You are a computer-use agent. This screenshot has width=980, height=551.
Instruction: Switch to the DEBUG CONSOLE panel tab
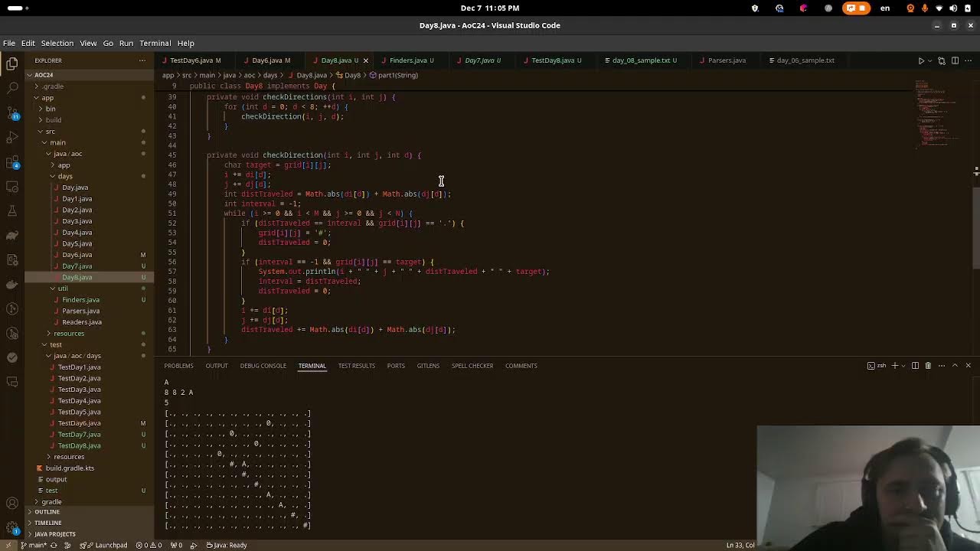pos(263,366)
